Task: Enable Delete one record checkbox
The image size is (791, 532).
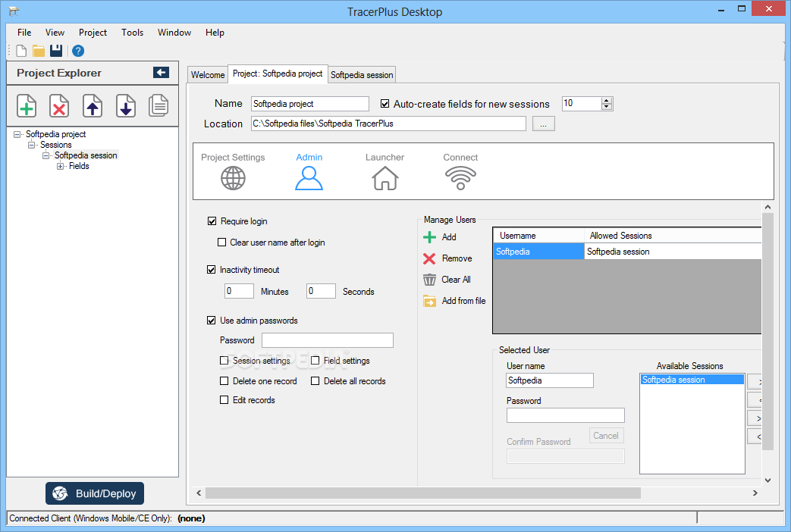Action: pos(224,380)
